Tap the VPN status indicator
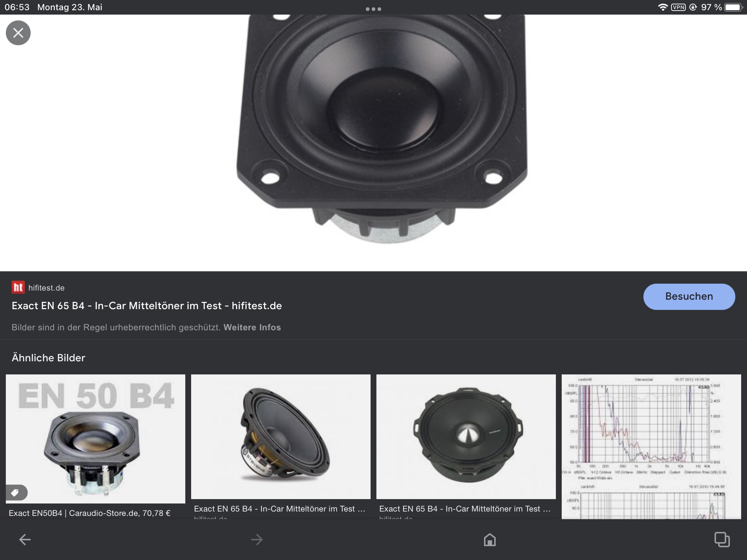Viewport: 747px width, 560px height. pyautogui.click(x=678, y=7)
